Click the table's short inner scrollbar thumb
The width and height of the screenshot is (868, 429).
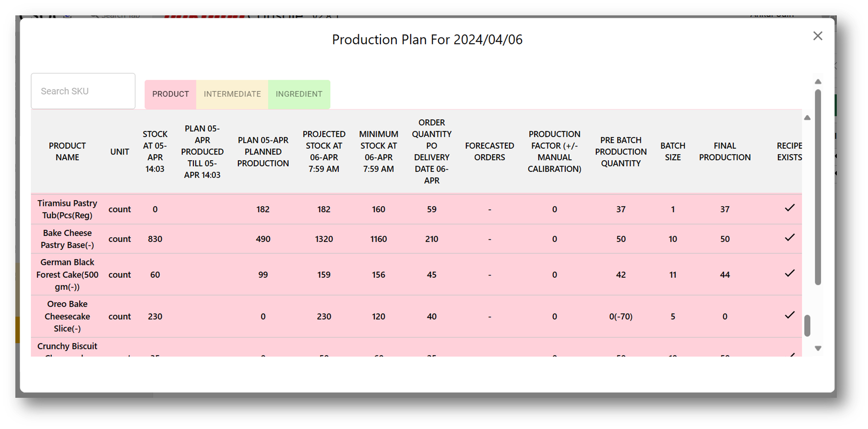coord(807,326)
